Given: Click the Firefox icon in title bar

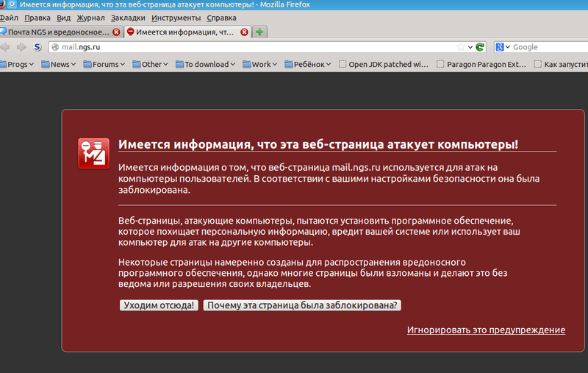Looking at the screenshot, I should click(2, 4).
